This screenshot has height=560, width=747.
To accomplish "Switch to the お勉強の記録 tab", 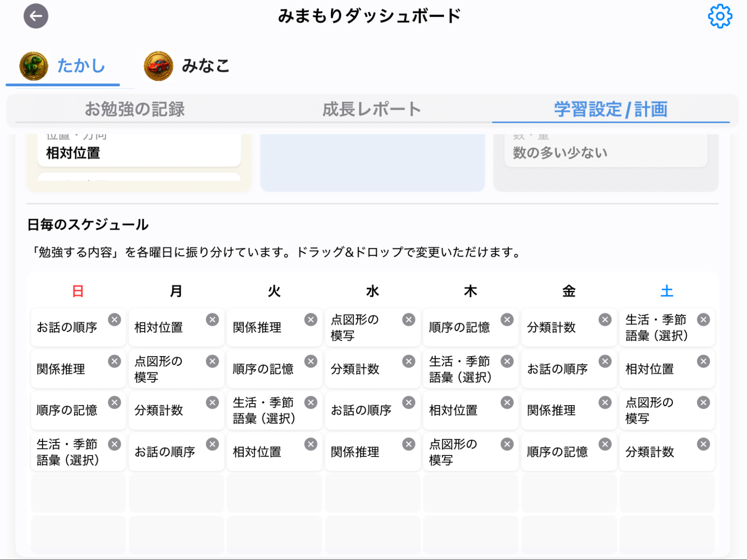I will [135, 110].
